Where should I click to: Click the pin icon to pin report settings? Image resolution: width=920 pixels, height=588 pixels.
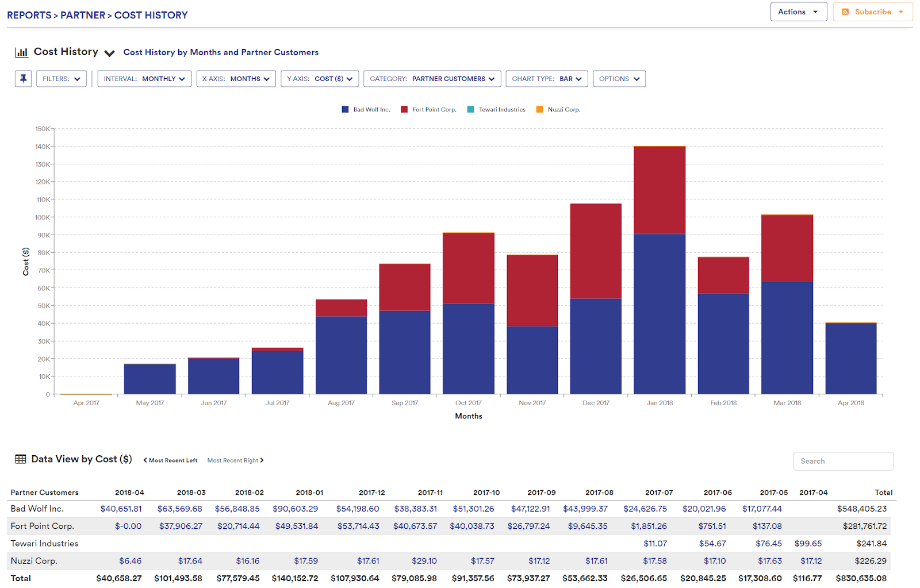pyautogui.click(x=22, y=78)
